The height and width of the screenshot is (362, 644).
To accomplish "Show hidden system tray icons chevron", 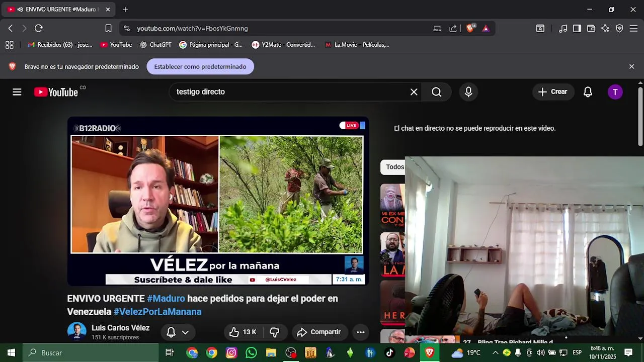I will 495,352.
